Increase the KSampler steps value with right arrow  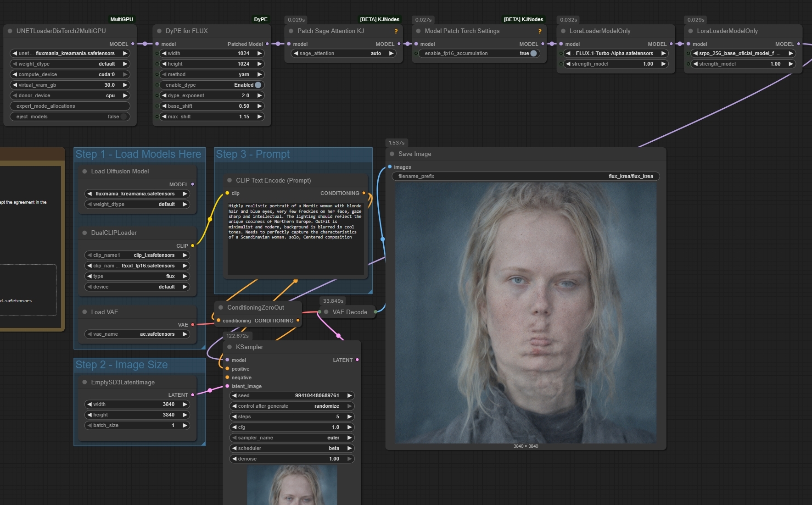[349, 417]
